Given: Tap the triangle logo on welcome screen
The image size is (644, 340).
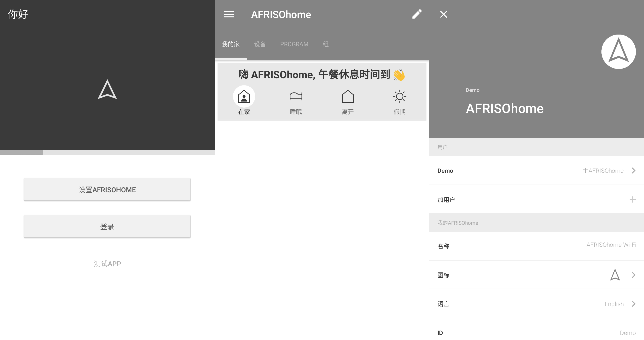Looking at the screenshot, I should [x=107, y=89].
